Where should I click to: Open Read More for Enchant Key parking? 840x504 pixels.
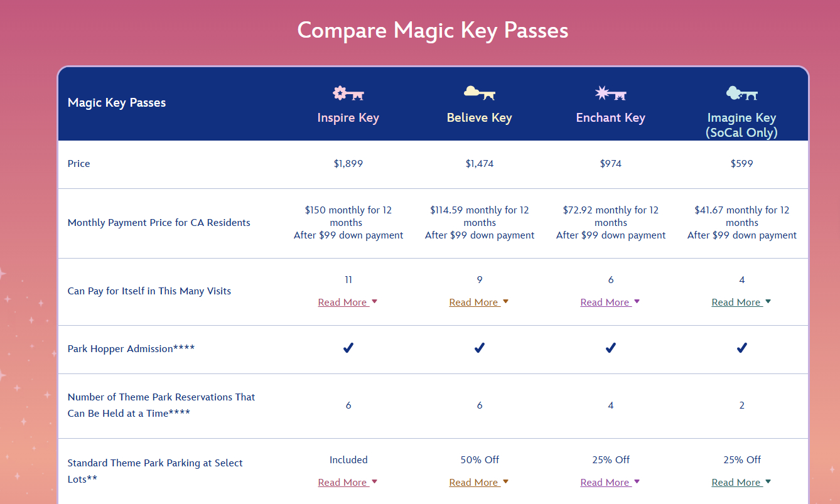610,483
